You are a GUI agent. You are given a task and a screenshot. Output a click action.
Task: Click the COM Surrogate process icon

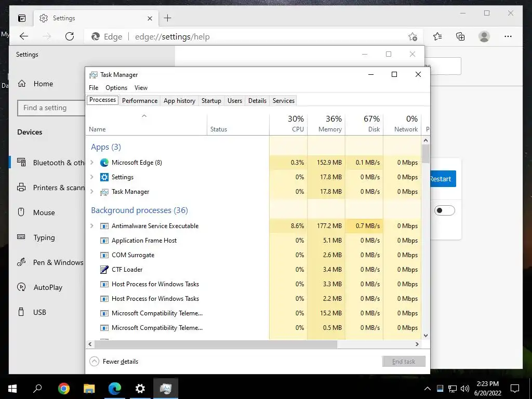[104, 255]
